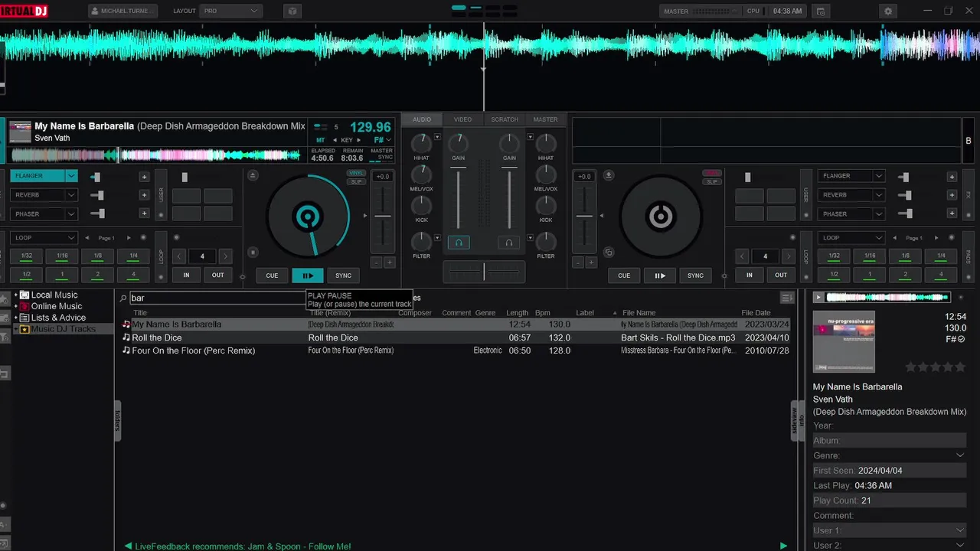Select Online Music in the folder tree
Image resolution: width=980 pixels, height=551 pixels.
point(57,306)
